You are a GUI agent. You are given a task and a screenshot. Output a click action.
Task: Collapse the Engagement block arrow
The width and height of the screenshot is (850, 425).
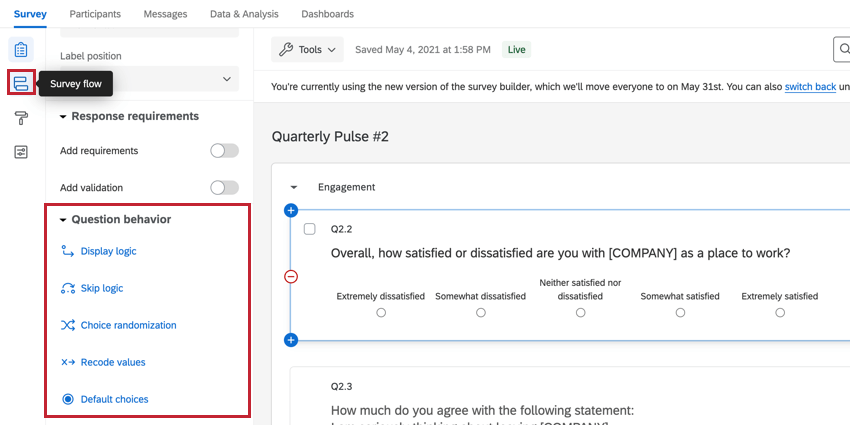point(294,188)
